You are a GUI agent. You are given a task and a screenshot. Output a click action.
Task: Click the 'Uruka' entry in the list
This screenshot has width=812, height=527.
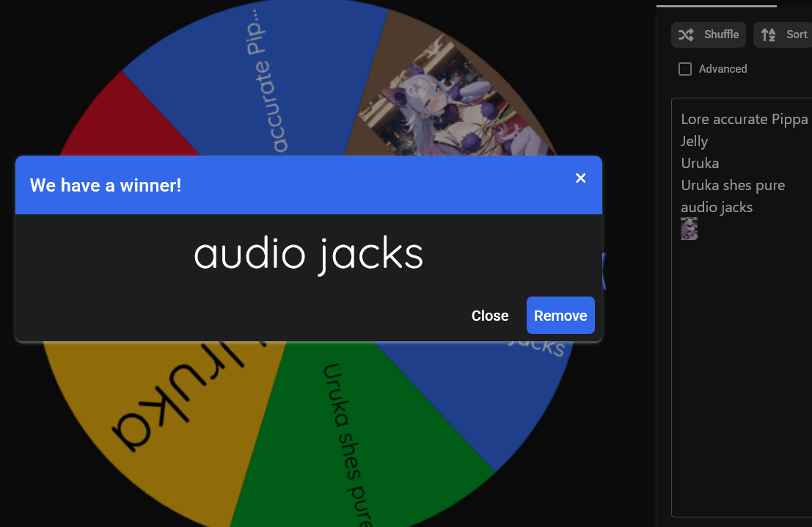click(700, 163)
